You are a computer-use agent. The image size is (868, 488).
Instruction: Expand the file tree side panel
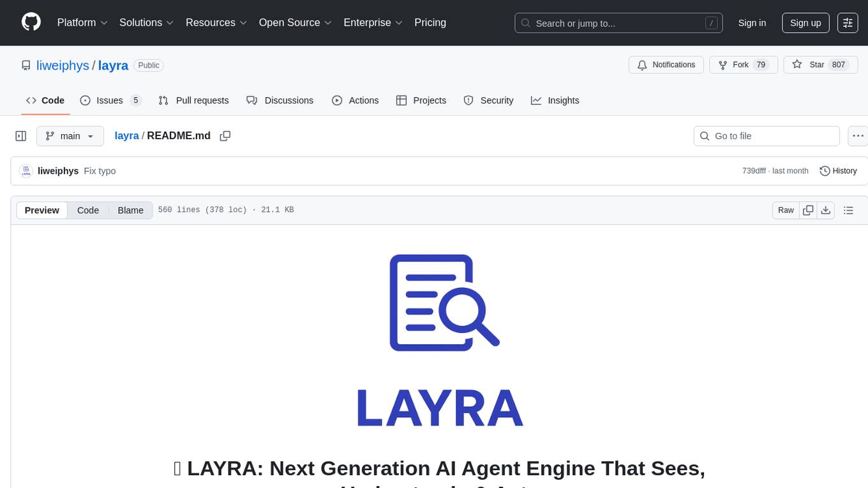[x=21, y=136]
